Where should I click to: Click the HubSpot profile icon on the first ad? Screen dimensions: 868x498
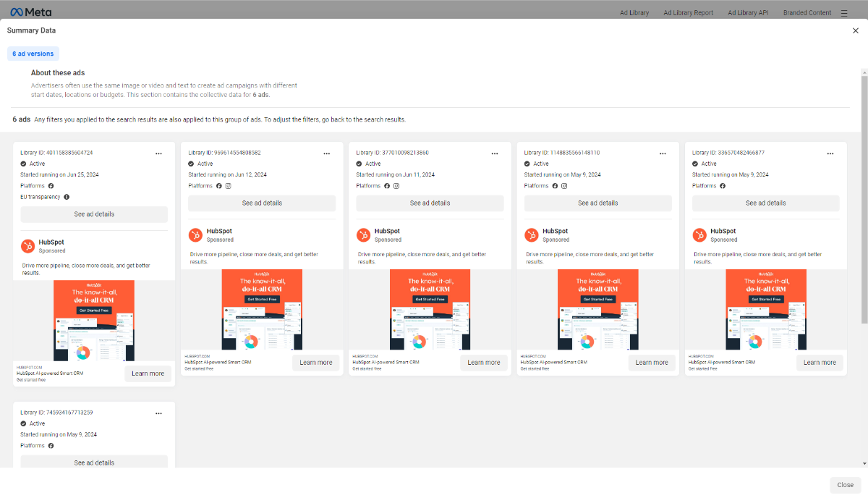[27, 245]
